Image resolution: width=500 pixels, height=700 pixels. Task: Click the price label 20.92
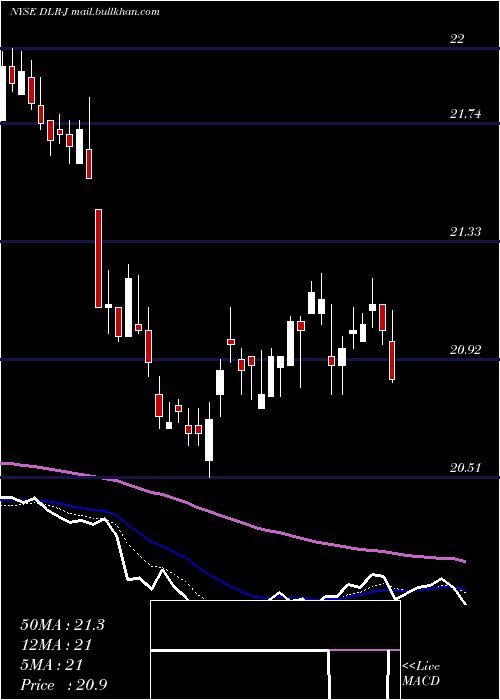click(465, 350)
